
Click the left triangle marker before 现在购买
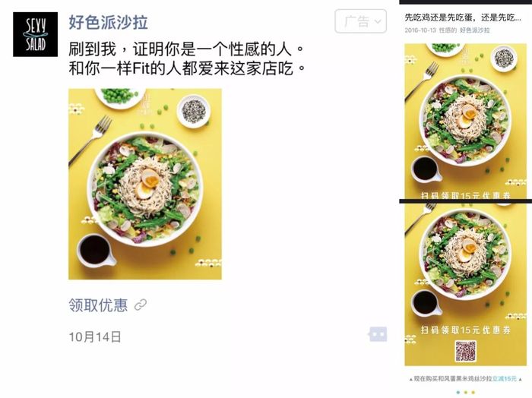411,379
